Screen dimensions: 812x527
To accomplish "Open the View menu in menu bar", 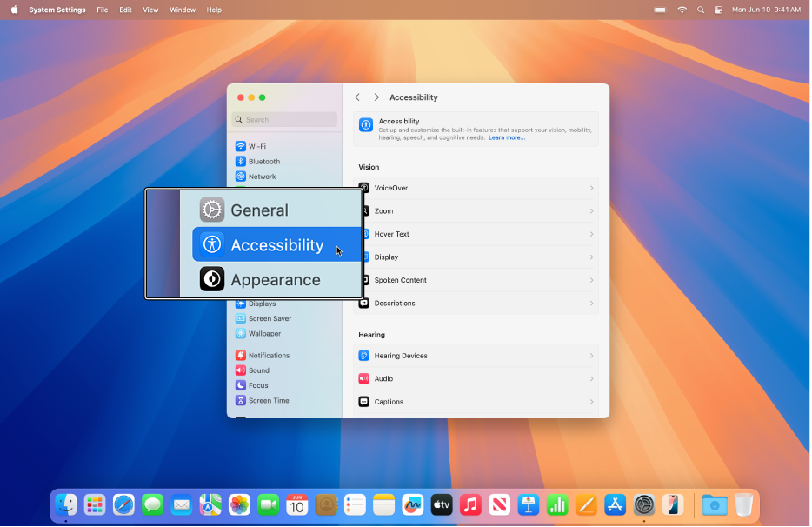I will coord(150,10).
